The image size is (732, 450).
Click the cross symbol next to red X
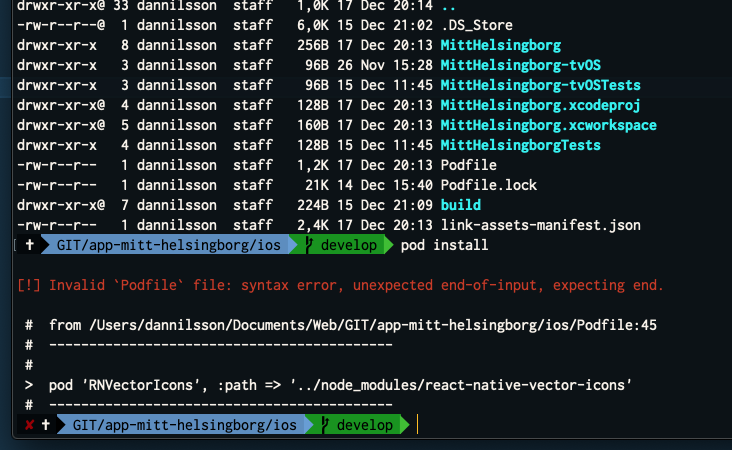pos(46,424)
